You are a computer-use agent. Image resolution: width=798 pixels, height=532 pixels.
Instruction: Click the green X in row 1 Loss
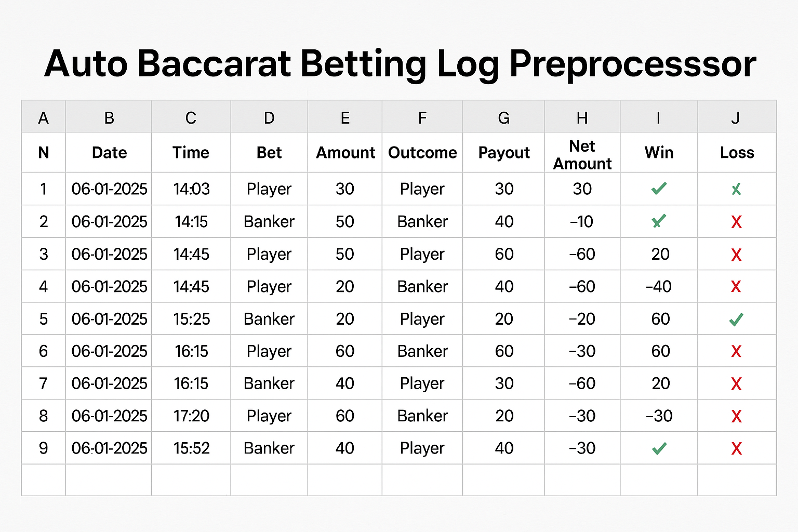coord(736,189)
